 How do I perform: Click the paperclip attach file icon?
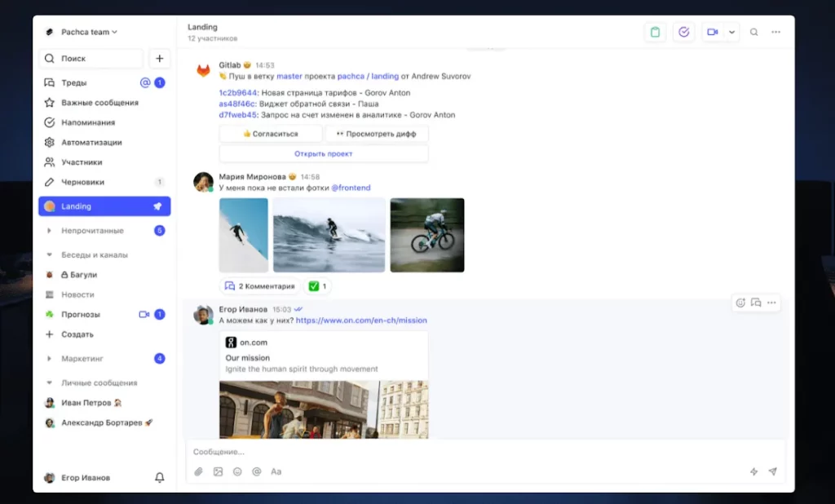click(x=198, y=471)
